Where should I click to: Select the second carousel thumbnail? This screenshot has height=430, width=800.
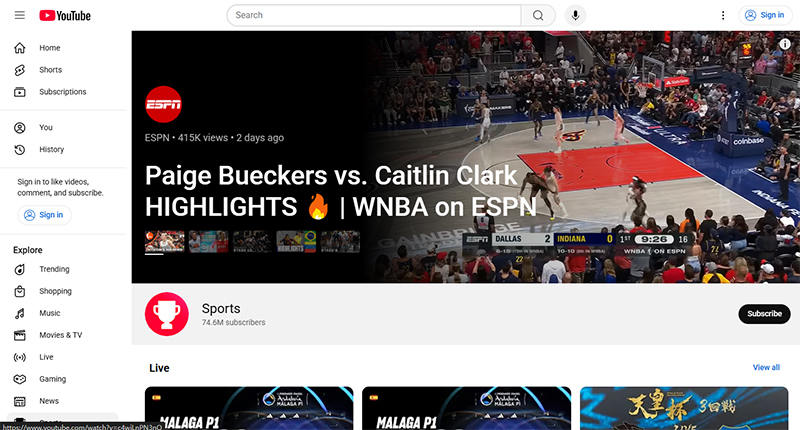[x=208, y=242]
